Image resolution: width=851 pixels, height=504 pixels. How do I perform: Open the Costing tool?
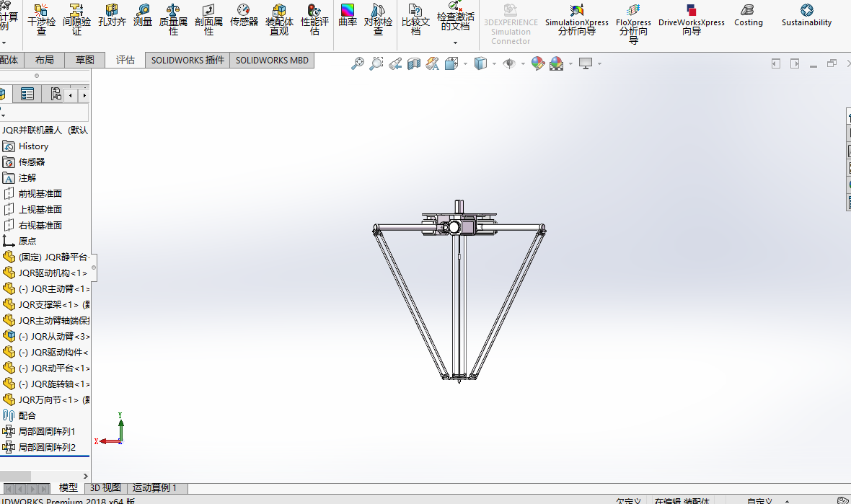pos(749,15)
